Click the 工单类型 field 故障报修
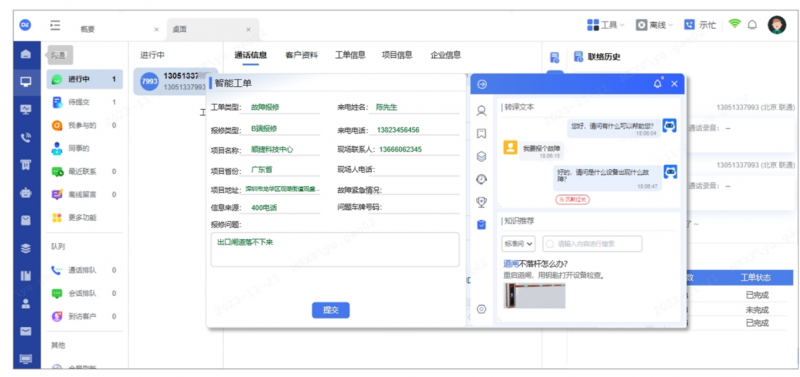The height and width of the screenshot is (377, 800). click(280, 108)
